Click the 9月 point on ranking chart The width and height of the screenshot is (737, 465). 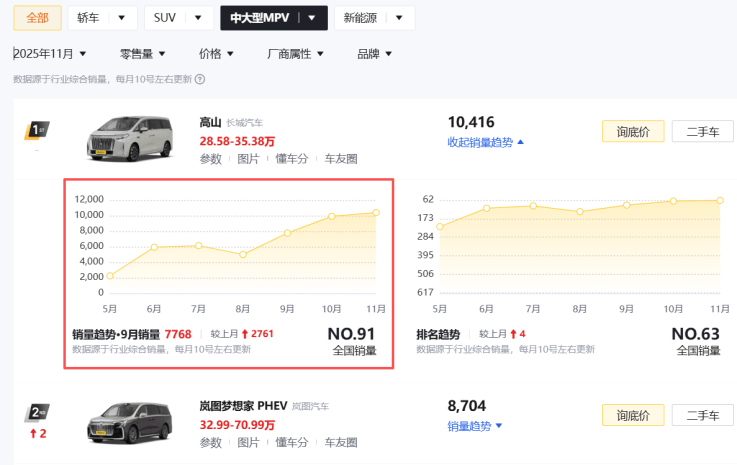[x=626, y=205]
